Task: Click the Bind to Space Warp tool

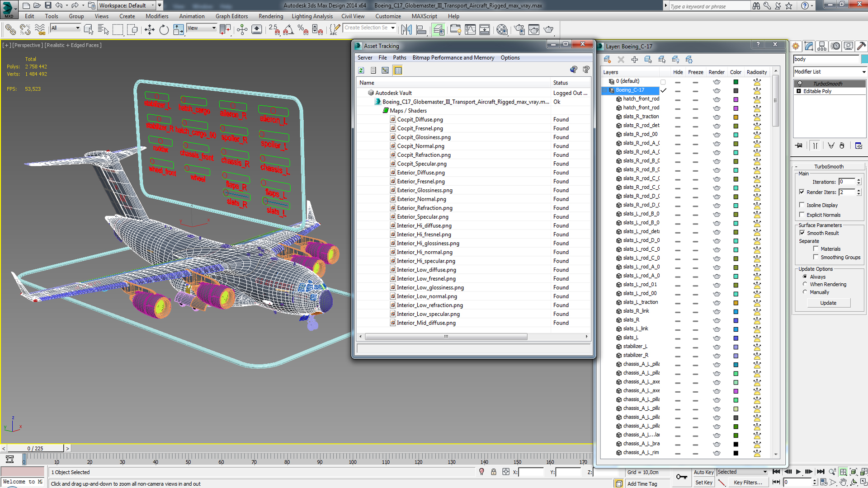Action: click(x=40, y=30)
